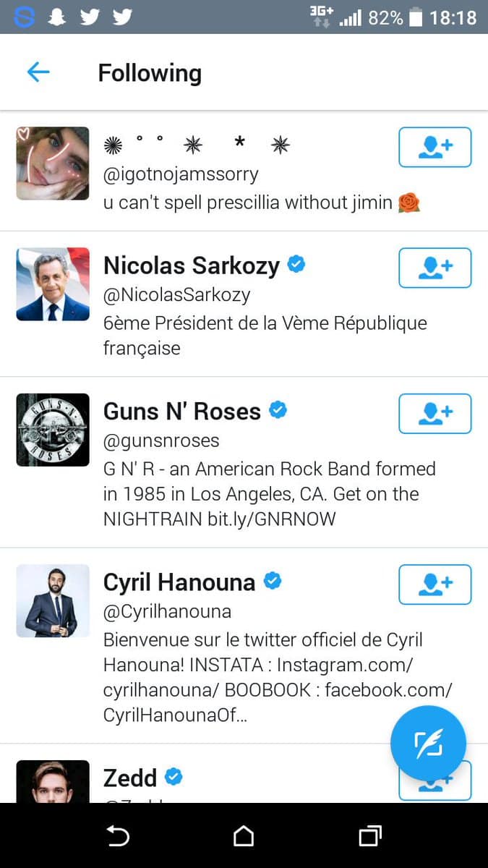
Task: Toggle follow for Guns N' Roses
Action: click(435, 413)
